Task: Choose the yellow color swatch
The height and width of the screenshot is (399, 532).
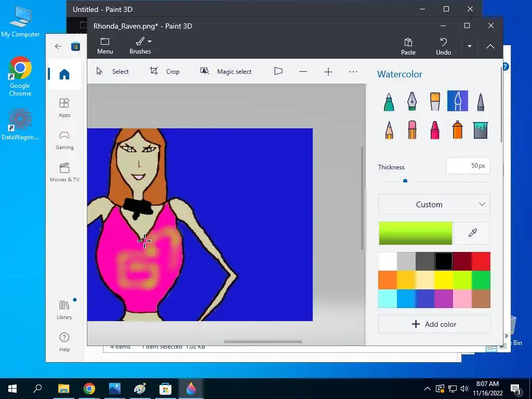Action: pos(444,280)
